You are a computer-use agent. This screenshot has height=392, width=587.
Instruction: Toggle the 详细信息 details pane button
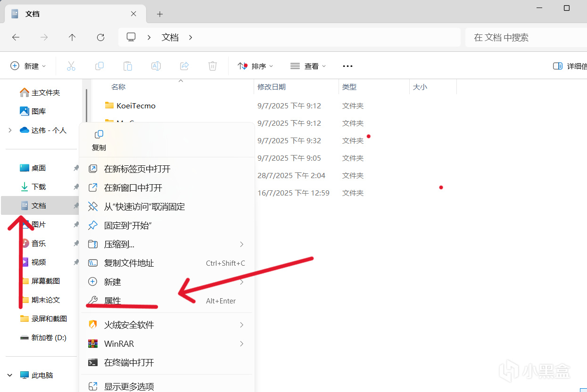click(x=570, y=66)
